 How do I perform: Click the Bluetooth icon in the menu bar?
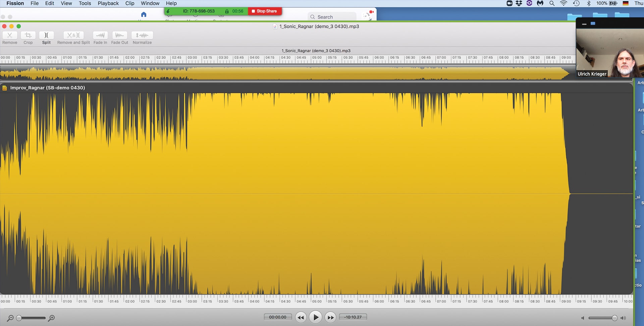point(589,3)
